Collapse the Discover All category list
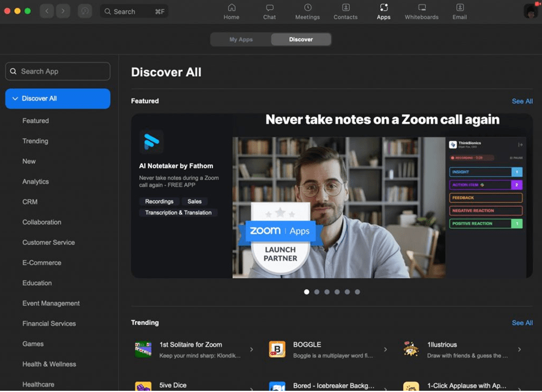Viewport: 542px width, 392px height. 15,99
